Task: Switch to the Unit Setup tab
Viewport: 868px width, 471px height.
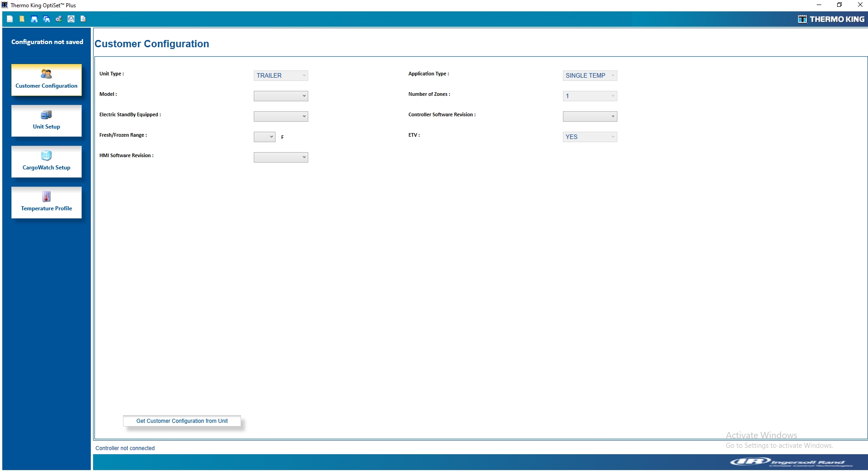Action: tap(46, 121)
